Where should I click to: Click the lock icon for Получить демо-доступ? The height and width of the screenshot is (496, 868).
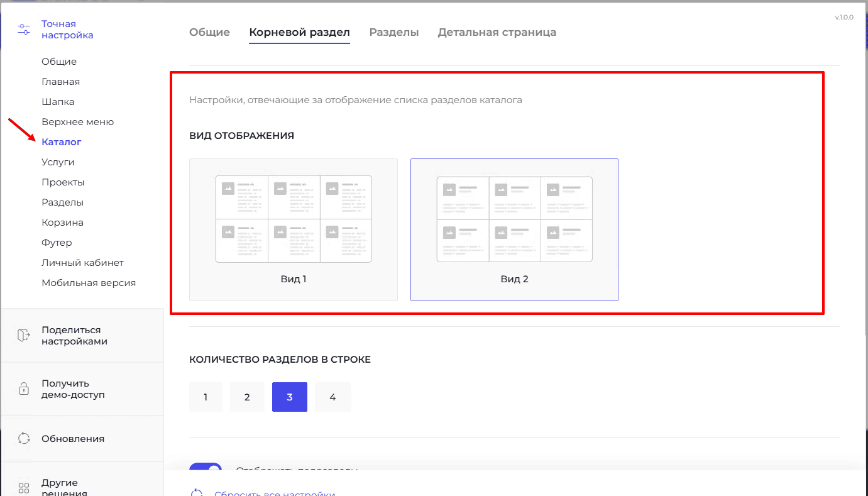[24, 389]
